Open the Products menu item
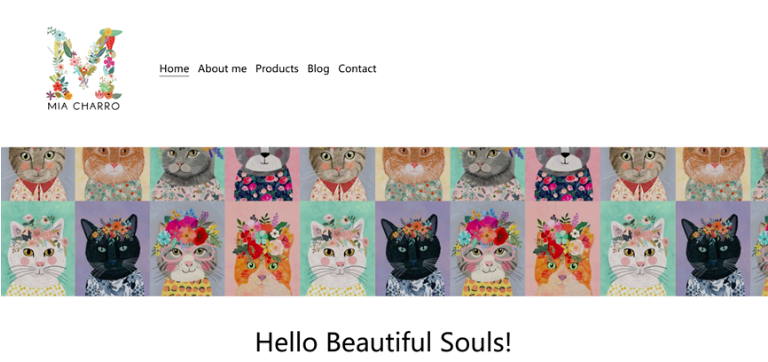Image resolution: width=768 pixels, height=362 pixels. (277, 69)
